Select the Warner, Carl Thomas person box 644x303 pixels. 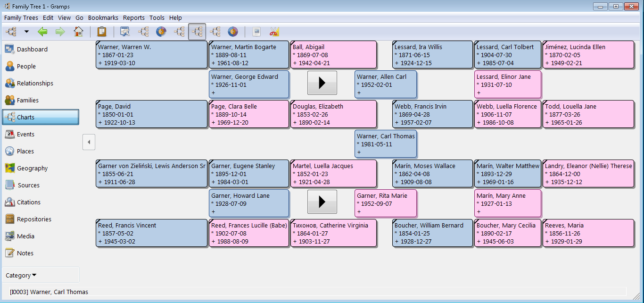pos(386,144)
